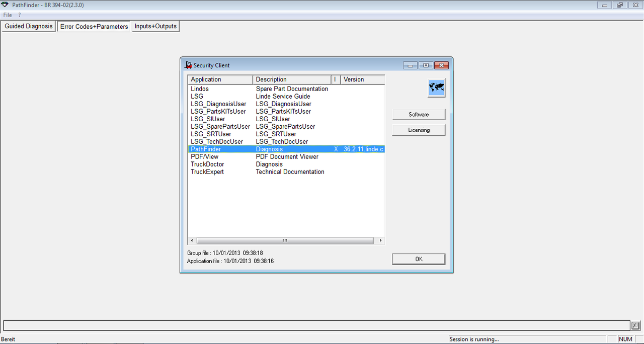This screenshot has width=644, height=344.
Task: Click the list's left scroll arrow
Action: (x=192, y=240)
